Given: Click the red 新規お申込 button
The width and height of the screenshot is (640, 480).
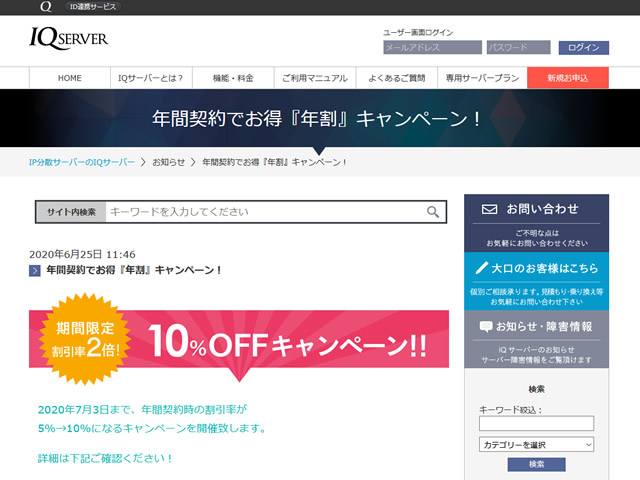Looking at the screenshot, I should pyautogui.click(x=568, y=78).
